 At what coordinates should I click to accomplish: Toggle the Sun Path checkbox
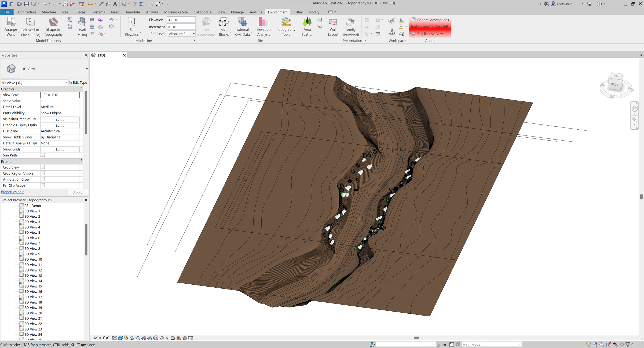[43, 155]
